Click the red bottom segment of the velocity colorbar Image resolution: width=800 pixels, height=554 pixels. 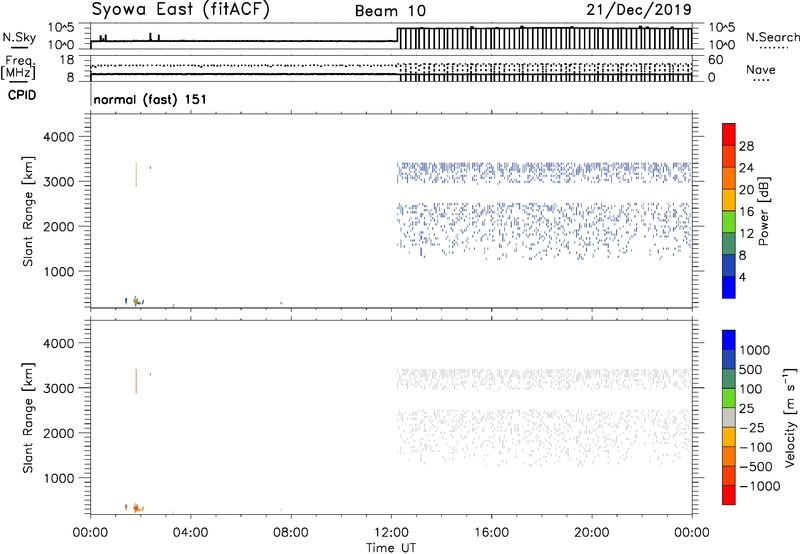click(729, 495)
